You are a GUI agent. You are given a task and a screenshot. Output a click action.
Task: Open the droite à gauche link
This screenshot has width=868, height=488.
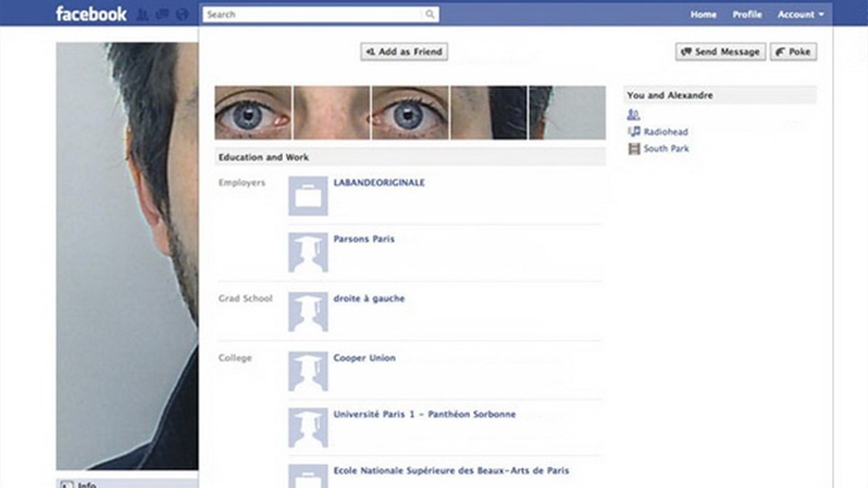[x=369, y=299]
